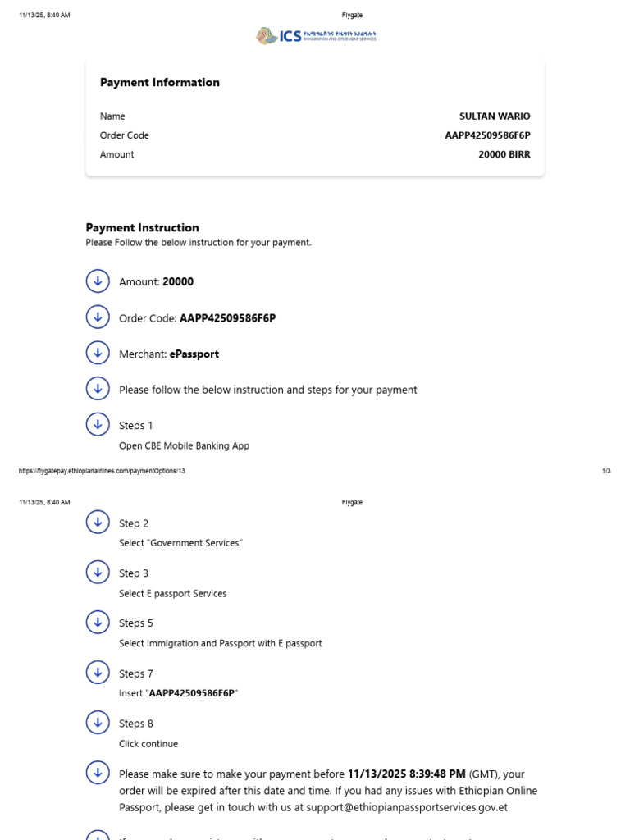
Task: Select the order code AAPP42509586F6P in Payment Information
Action: (x=487, y=135)
